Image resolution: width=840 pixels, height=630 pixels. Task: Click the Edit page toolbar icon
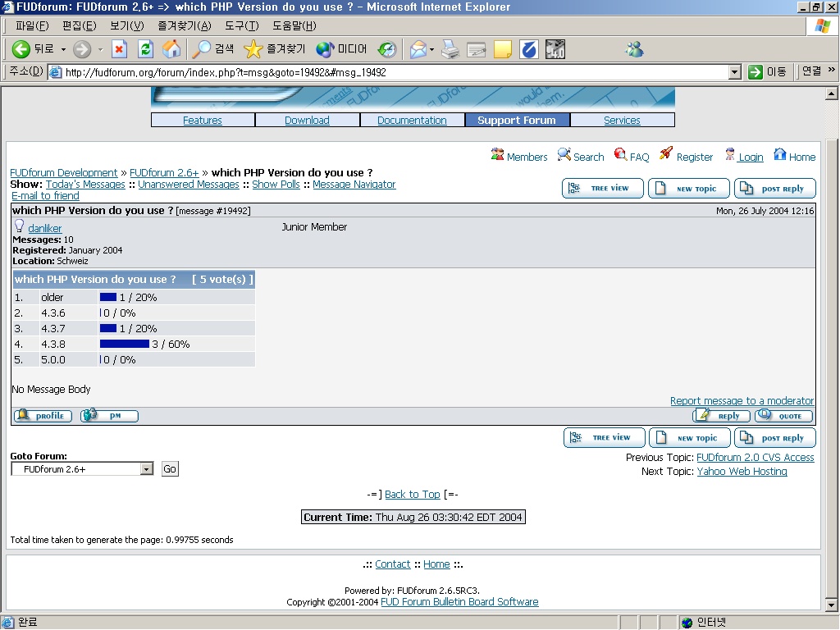coord(477,49)
